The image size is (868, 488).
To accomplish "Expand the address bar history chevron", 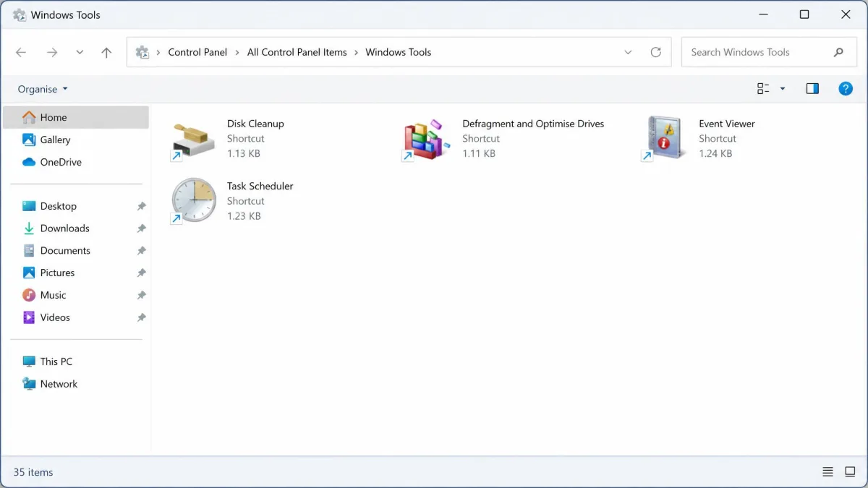I will (x=628, y=52).
